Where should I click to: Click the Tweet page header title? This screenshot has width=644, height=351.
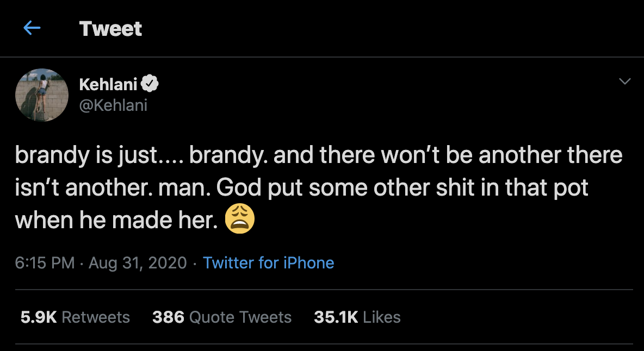tap(110, 29)
